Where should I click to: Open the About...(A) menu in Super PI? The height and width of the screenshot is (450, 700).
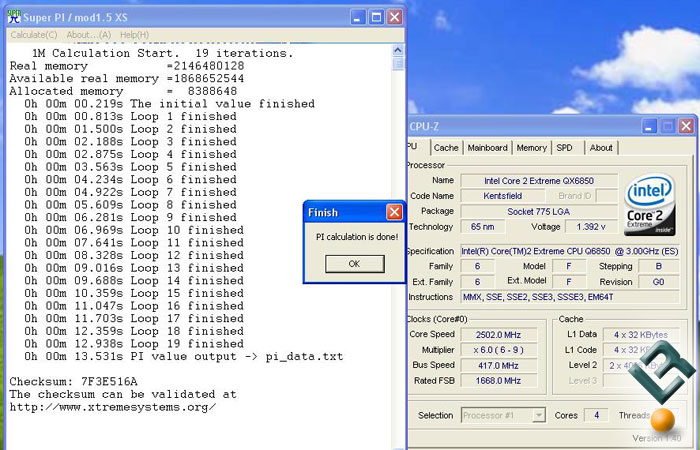(88, 35)
